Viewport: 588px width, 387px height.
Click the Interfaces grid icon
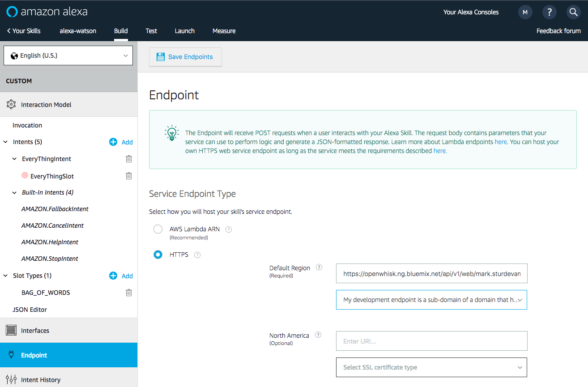(11, 330)
